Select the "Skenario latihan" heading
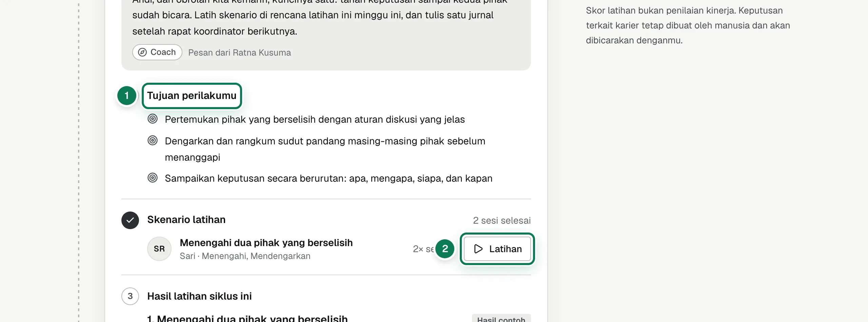The image size is (868, 322). point(186,220)
